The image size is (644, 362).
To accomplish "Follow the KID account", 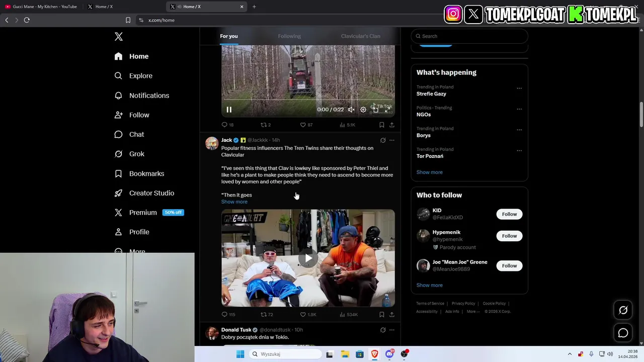I will tap(509, 214).
